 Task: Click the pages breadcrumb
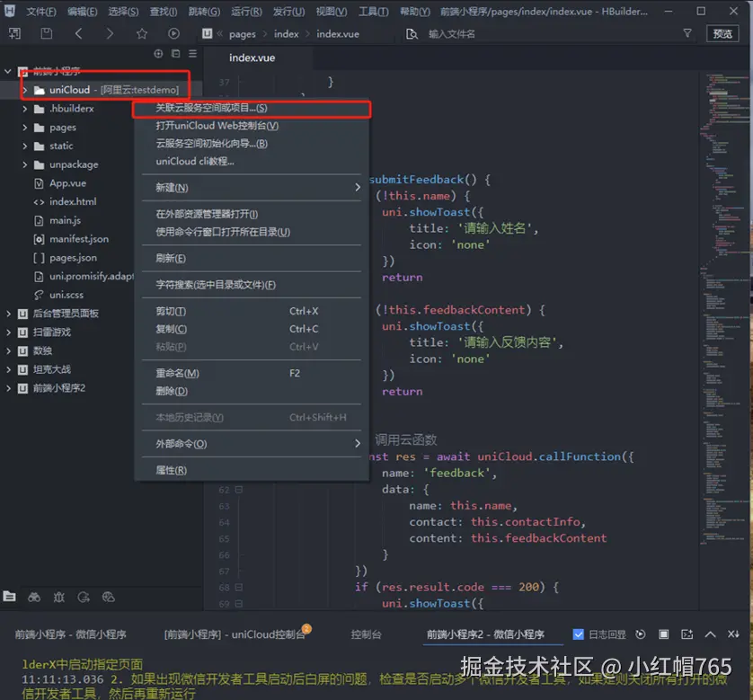[x=242, y=34]
